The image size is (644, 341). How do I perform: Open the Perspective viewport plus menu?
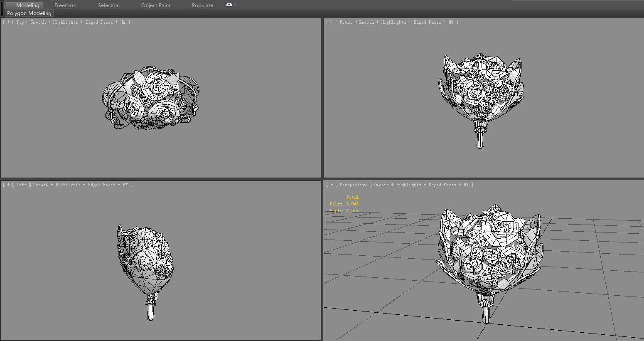pos(331,185)
